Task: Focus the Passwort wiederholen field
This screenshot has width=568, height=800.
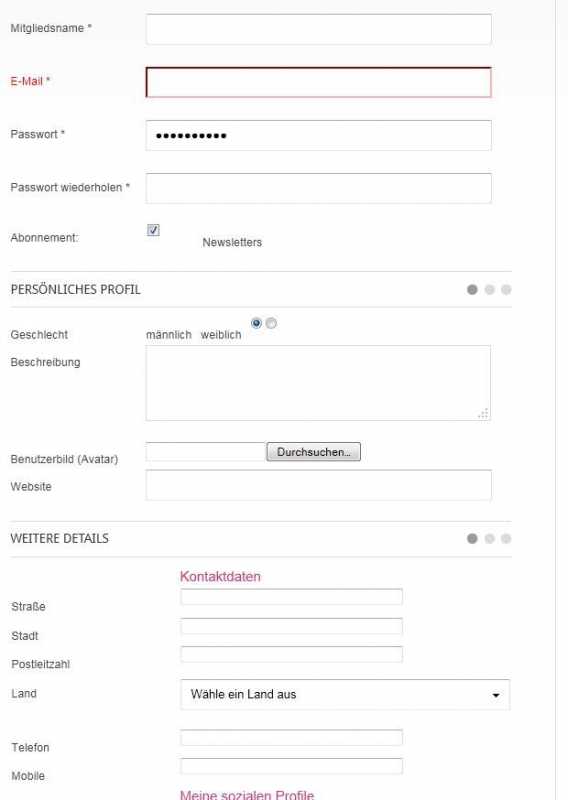Action: coord(319,188)
